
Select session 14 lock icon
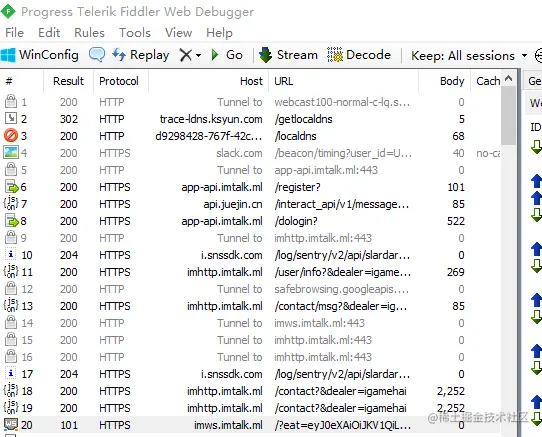(x=11, y=322)
